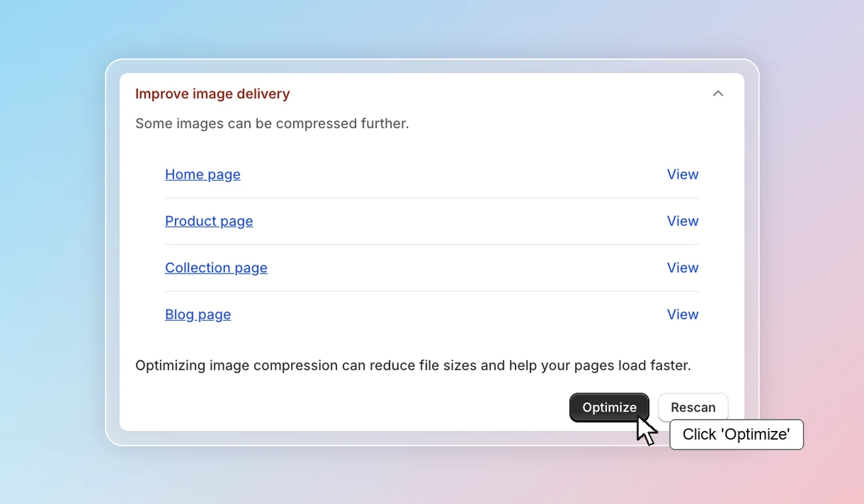Click the Optimize button
Image resolution: width=864 pixels, height=504 pixels.
coord(609,407)
